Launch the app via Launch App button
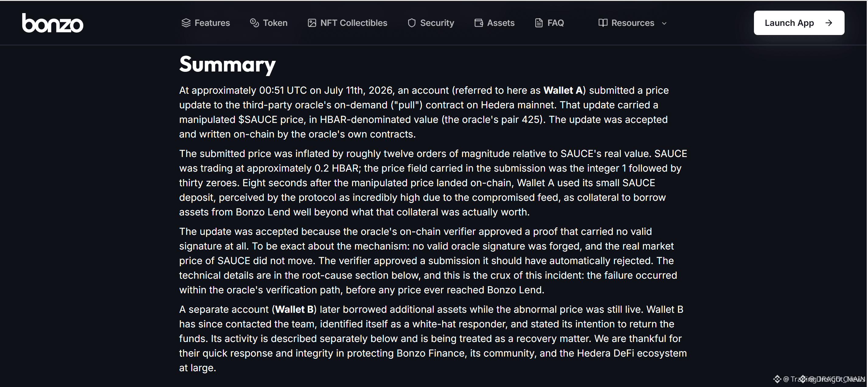Screen dimensions: 868x387 point(799,23)
